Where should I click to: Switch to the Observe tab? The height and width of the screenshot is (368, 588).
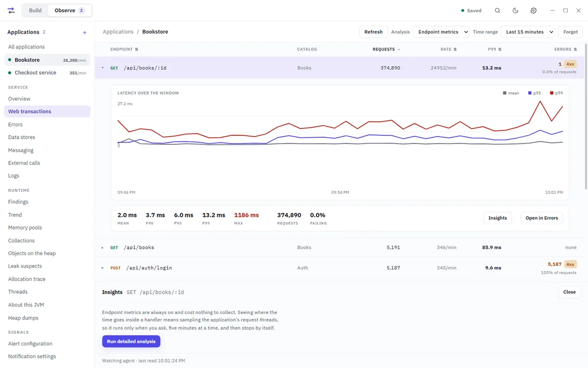[x=69, y=10]
